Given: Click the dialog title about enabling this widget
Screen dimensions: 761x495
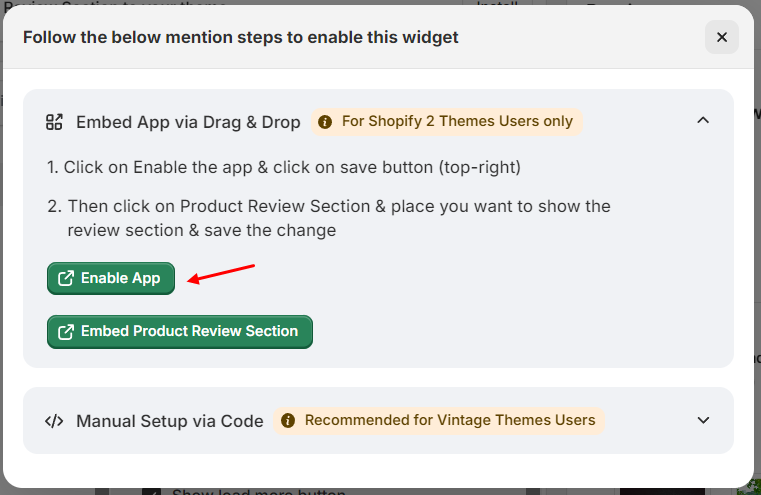Looking at the screenshot, I should tap(241, 37).
